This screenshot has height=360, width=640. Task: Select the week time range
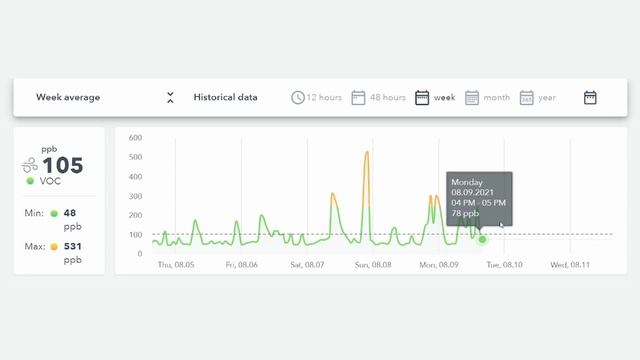[435, 98]
